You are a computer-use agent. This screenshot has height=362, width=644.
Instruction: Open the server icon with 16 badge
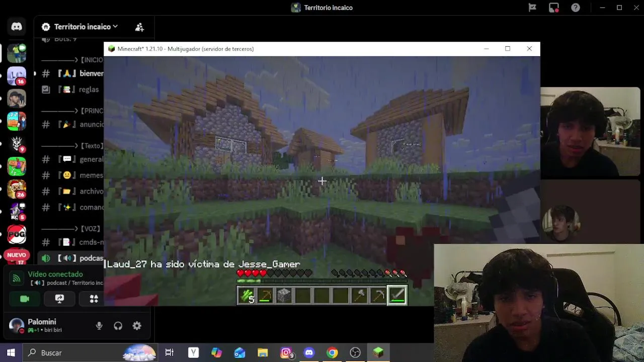(x=17, y=76)
